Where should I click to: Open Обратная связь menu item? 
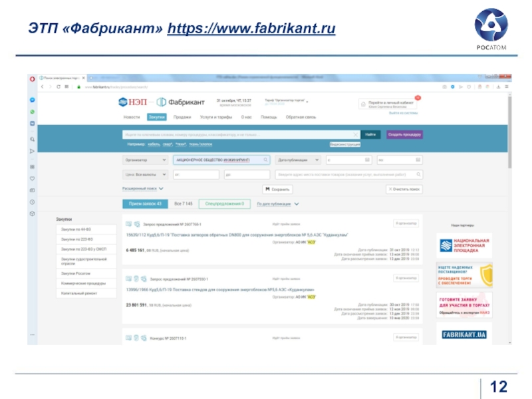[301, 117]
